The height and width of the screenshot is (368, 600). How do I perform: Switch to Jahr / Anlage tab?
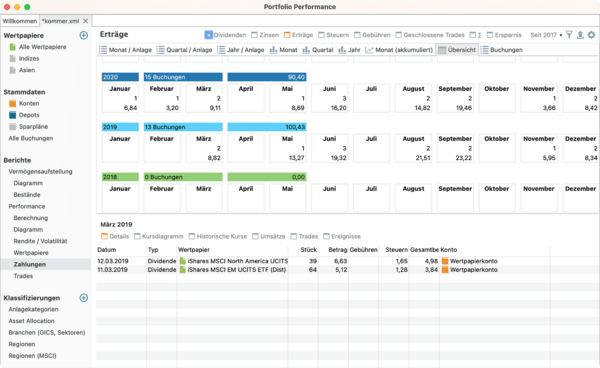pyautogui.click(x=241, y=50)
